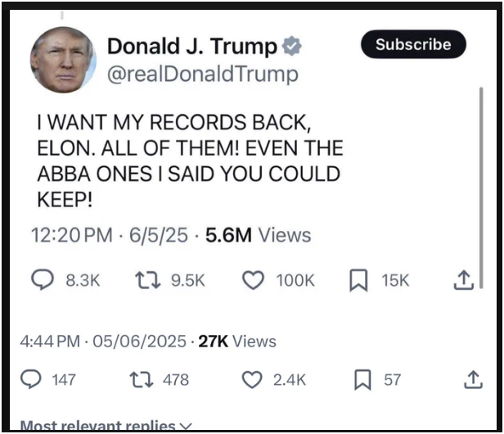Click the Subscribe button
Screen dimensions: 504x434
pos(413,44)
